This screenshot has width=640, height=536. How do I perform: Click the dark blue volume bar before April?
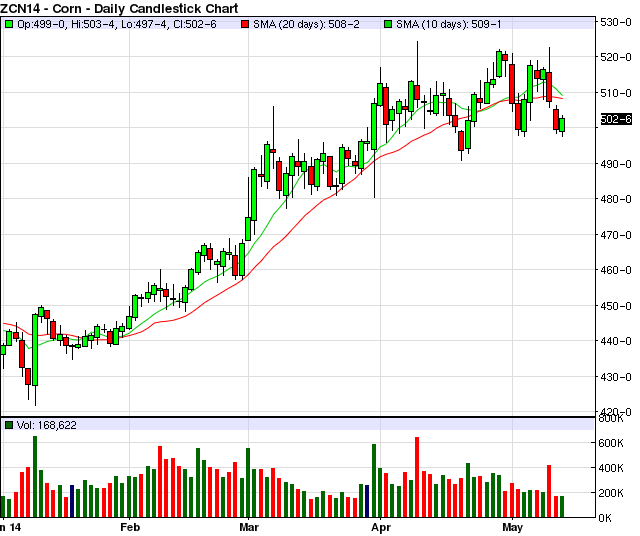click(367, 501)
